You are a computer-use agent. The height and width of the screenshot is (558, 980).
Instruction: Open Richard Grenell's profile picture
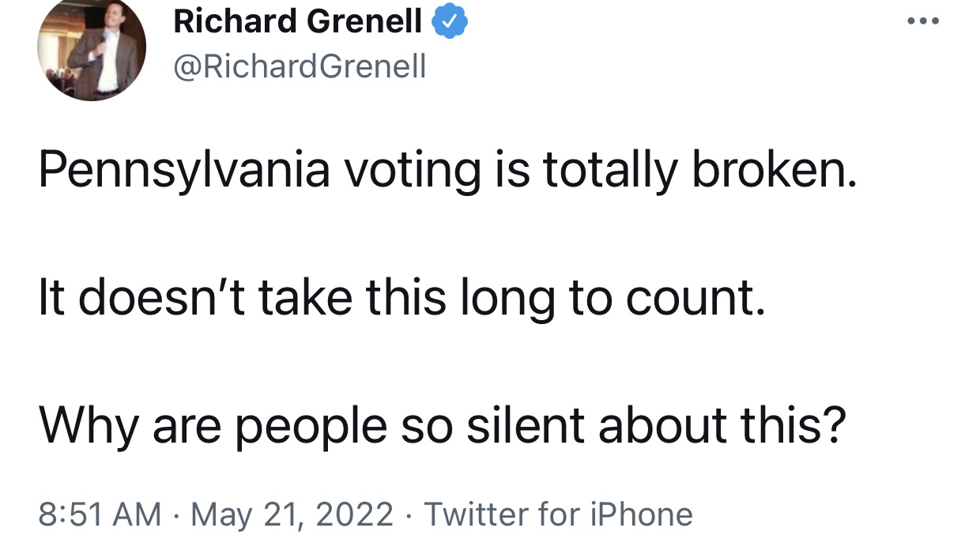tap(92, 49)
